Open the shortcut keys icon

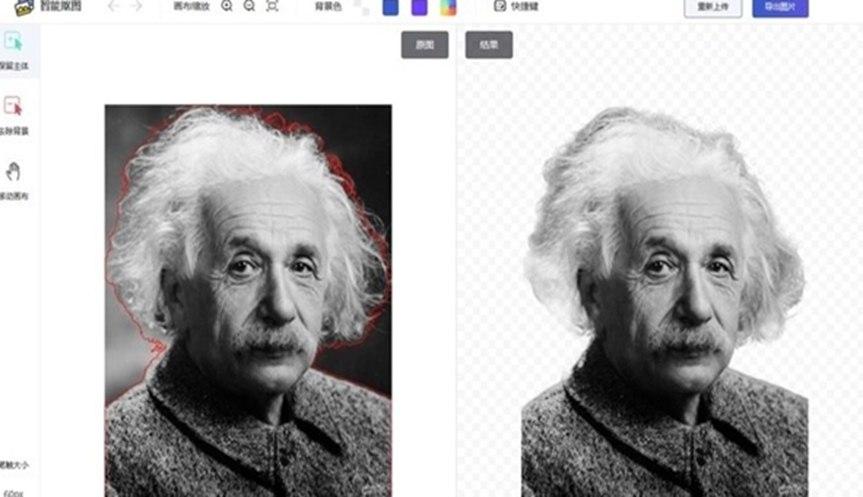click(x=500, y=6)
